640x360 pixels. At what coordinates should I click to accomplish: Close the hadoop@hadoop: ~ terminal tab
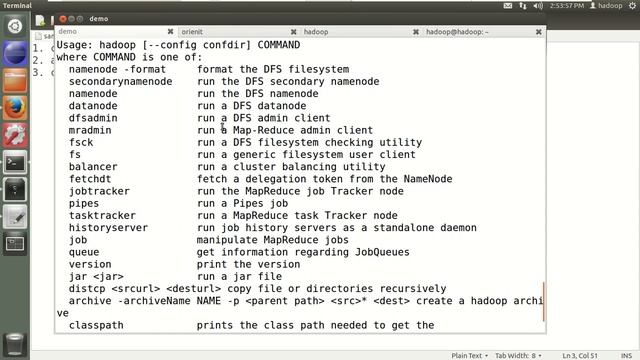pyautogui.click(x=538, y=31)
